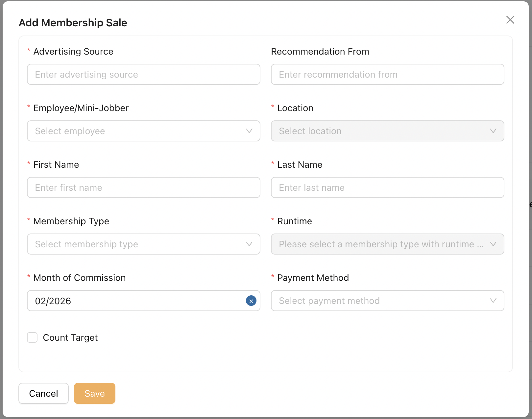Viewport: 532px width, 419px height.
Task: Focus the Last Name text field
Action: (387, 187)
